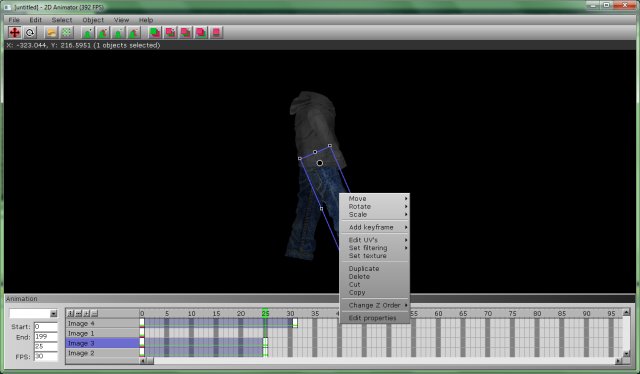640x374 pixels.
Task: Open the Help menu
Action: 146,20
